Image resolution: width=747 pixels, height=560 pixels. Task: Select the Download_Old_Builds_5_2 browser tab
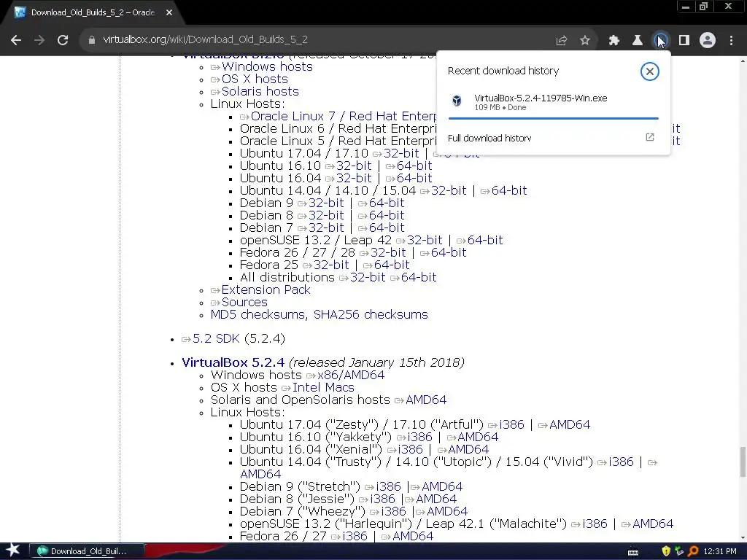(93, 13)
